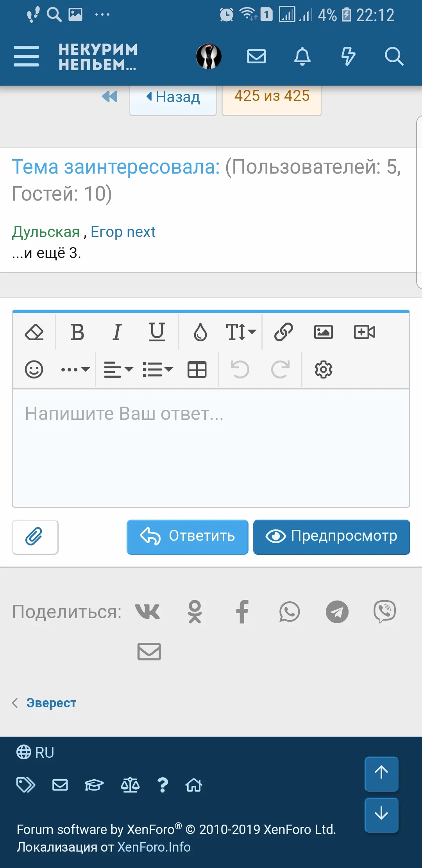This screenshot has height=868, width=422.
Task: Remove formatting with eraser tool
Action: tap(34, 332)
